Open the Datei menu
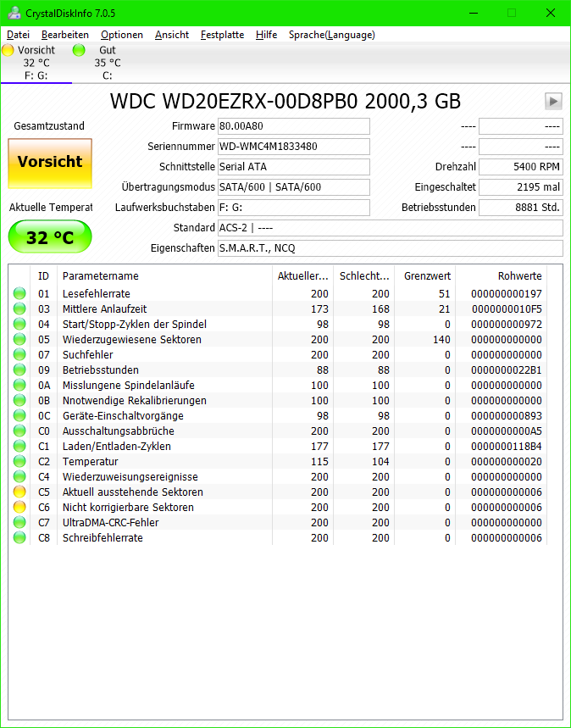This screenshot has height=728, width=571. click(x=18, y=35)
